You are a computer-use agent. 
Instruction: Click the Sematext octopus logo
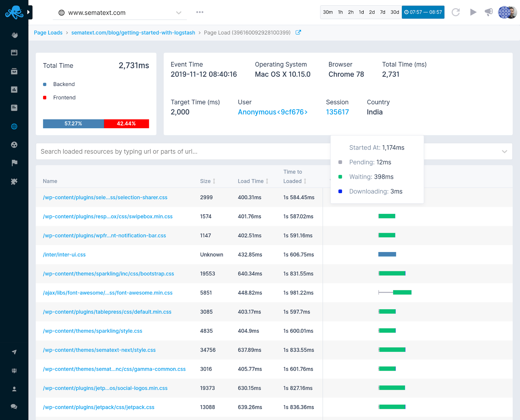tap(14, 12)
